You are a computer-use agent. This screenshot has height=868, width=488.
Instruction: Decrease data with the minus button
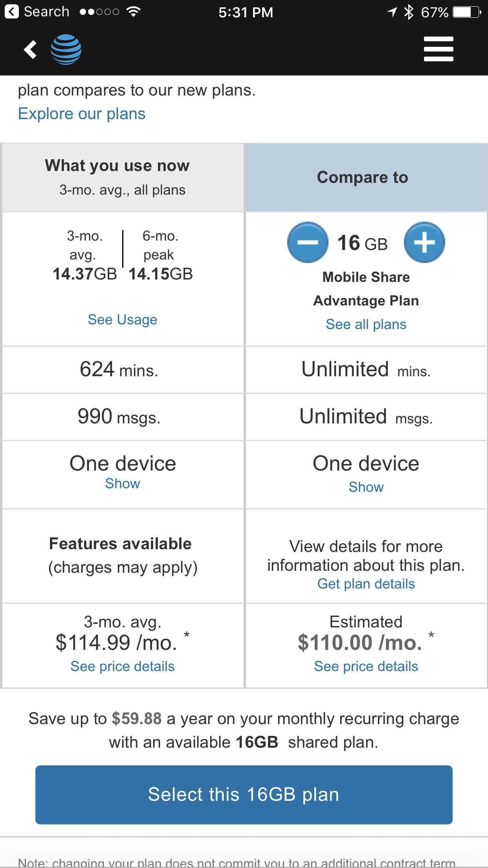click(x=308, y=243)
